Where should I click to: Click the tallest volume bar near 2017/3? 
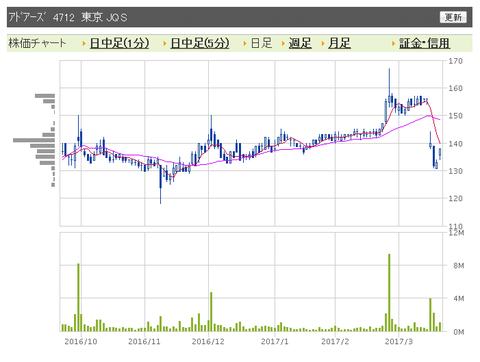[389, 293]
